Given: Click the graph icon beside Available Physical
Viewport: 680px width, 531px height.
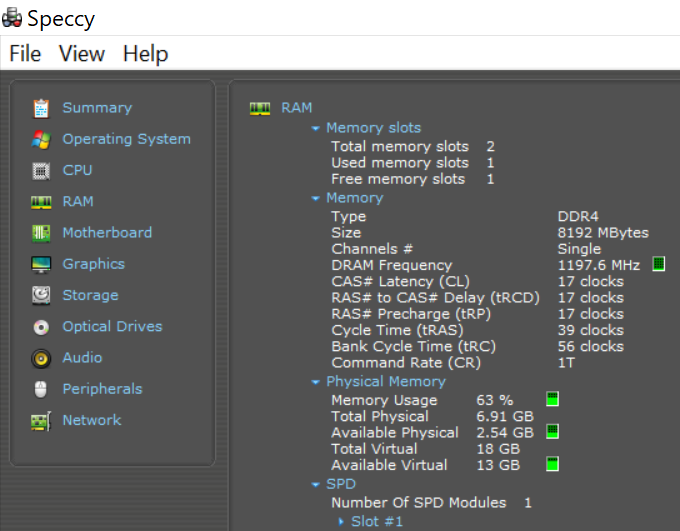Looking at the screenshot, I should pos(552,431).
